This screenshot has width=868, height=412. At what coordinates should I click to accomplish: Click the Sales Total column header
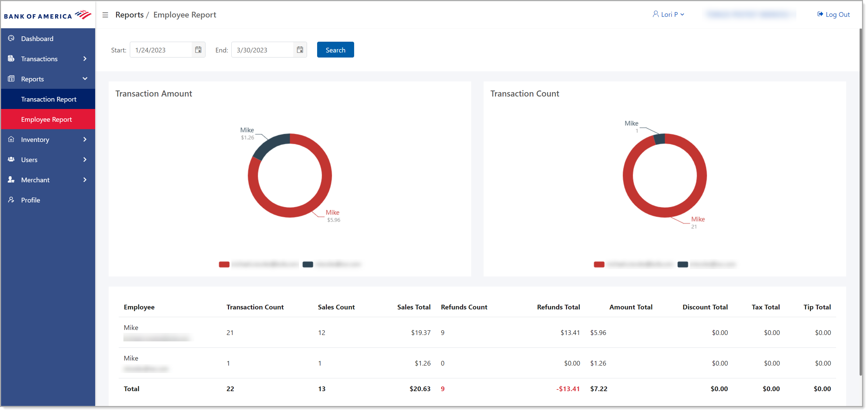tap(413, 307)
